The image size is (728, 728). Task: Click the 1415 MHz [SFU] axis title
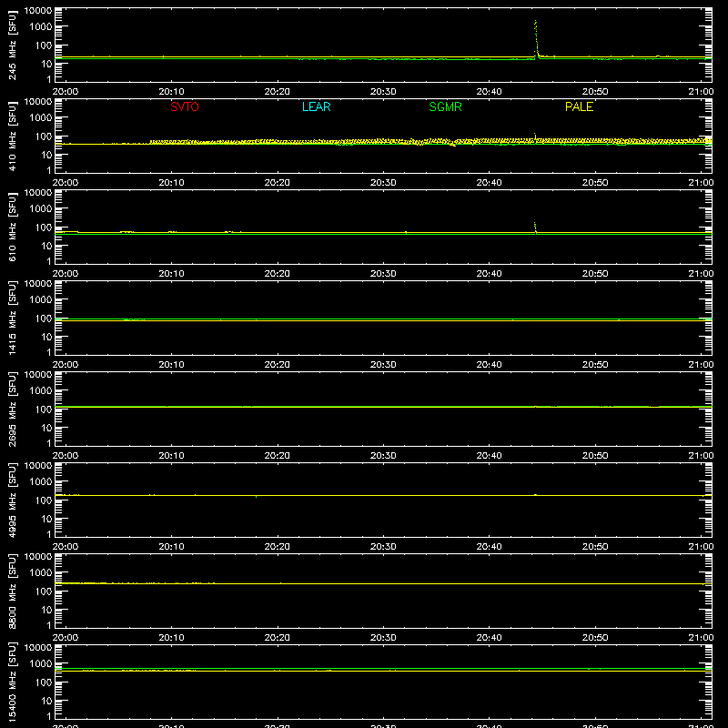pyautogui.click(x=13, y=318)
